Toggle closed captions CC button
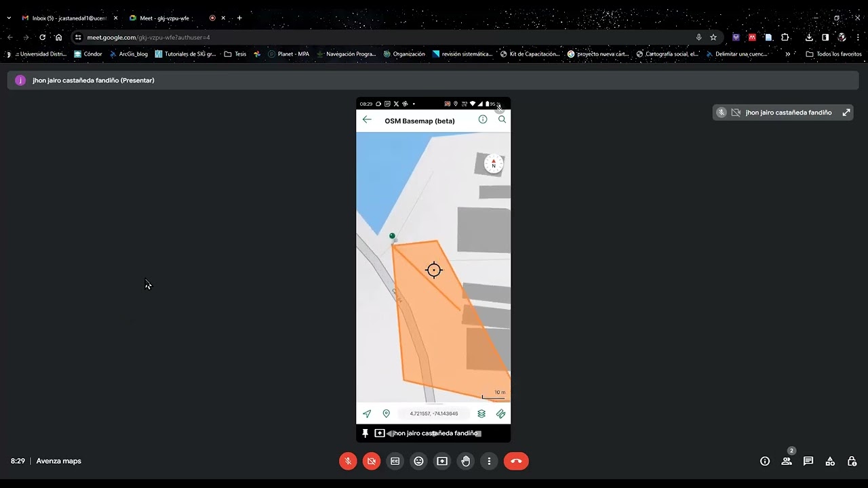868x488 pixels. pos(395,461)
